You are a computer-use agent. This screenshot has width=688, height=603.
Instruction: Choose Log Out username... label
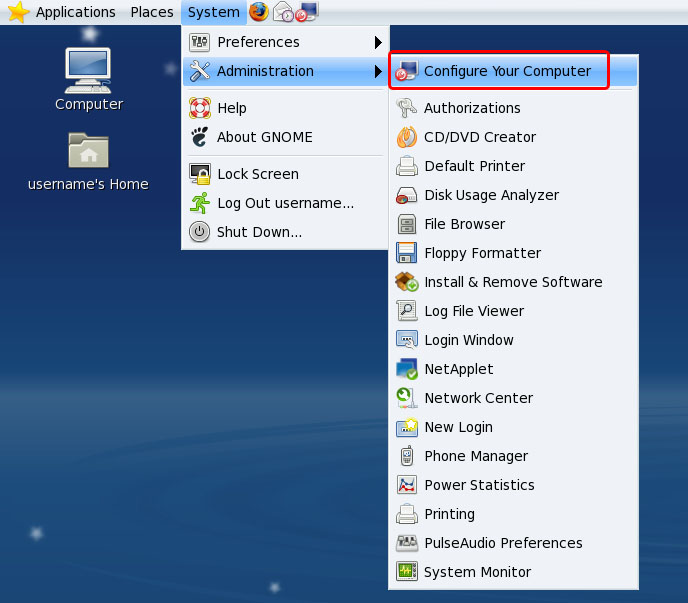286,203
